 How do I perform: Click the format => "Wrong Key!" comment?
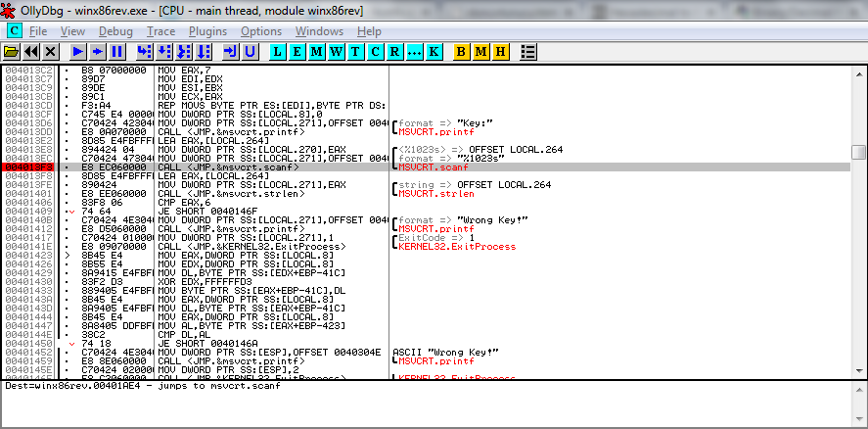coord(463,220)
